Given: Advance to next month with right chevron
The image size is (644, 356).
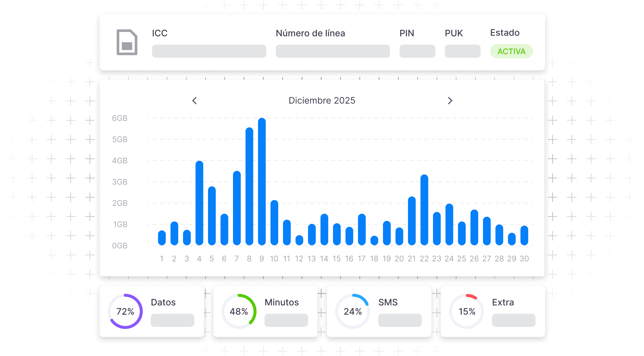Looking at the screenshot, I should (450, 101).
